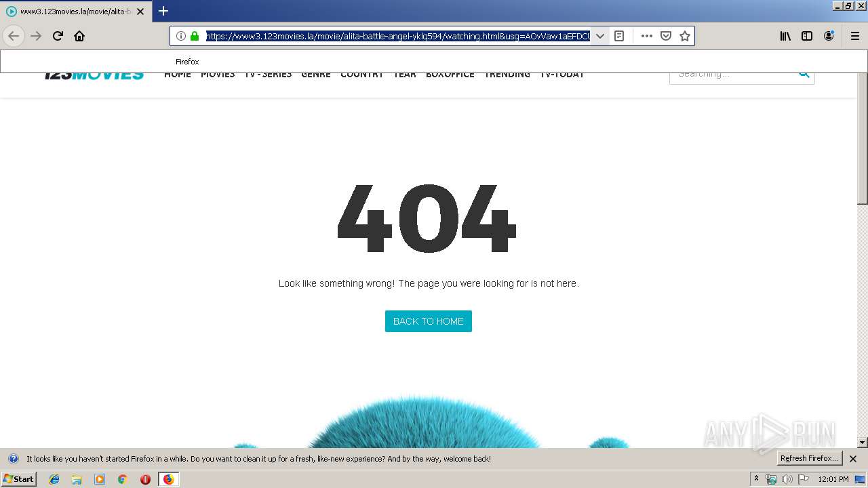The image size is (868, 488).
Task: Open the media player taskbar icon
Action: (100, 479)
